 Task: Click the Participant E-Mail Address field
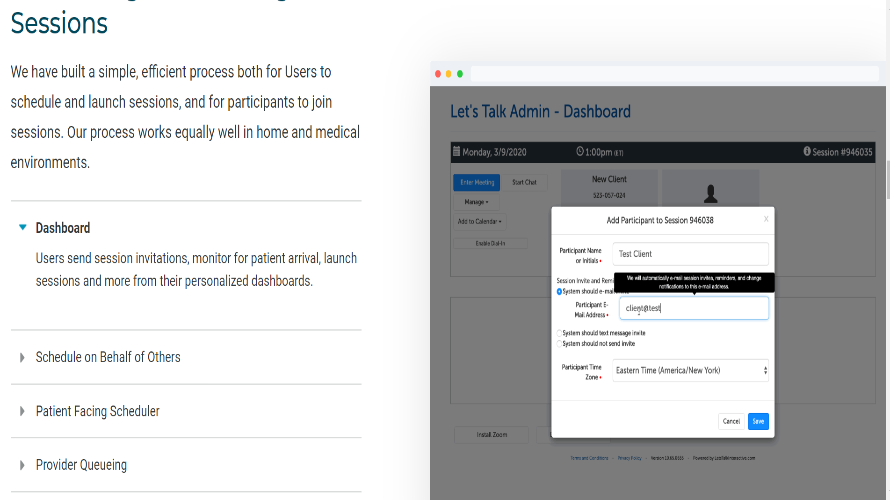click(x=694, y=308)
